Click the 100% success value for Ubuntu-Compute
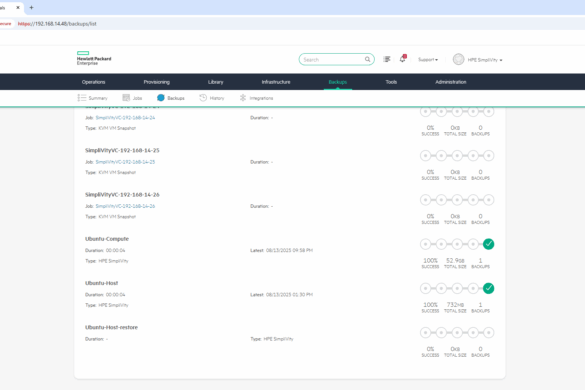This screenshot has height=390, width=585. point(430,260)
